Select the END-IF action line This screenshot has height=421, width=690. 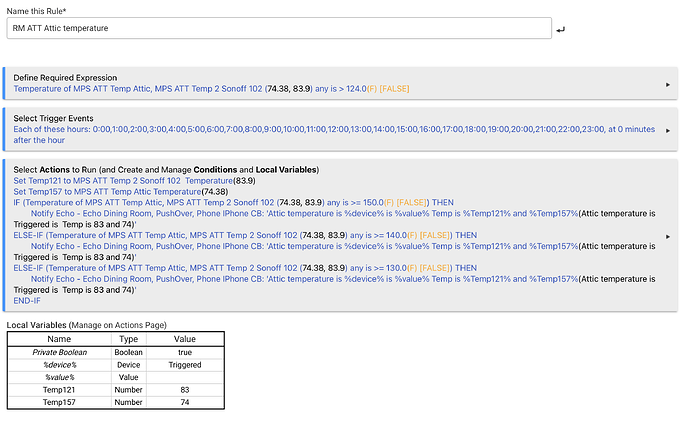[x=27, y=301]
